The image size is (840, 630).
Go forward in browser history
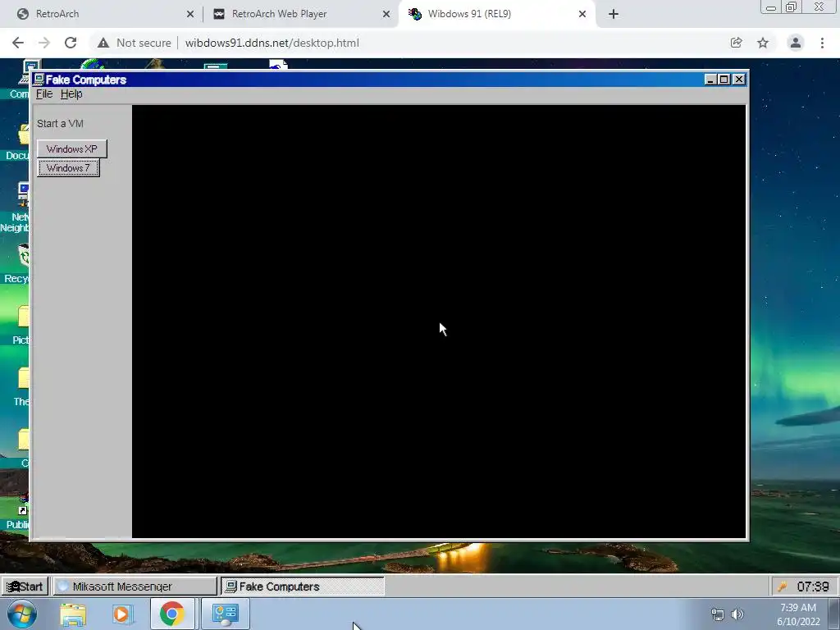click(44, 43)
